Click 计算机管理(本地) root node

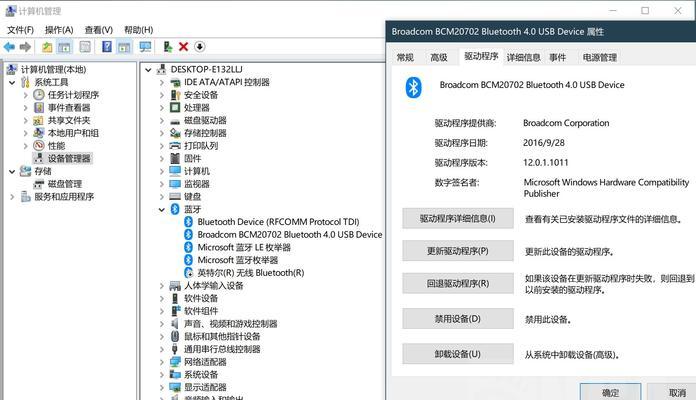53,69
